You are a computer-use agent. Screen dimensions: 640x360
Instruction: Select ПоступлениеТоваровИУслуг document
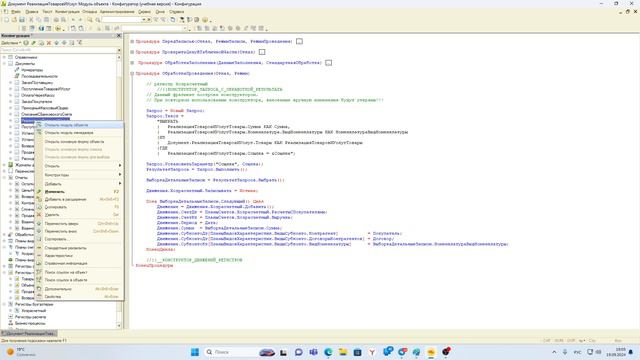[x=46, y=89]
